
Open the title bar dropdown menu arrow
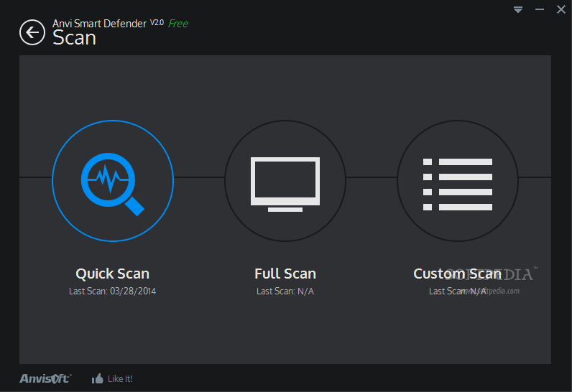518,9
